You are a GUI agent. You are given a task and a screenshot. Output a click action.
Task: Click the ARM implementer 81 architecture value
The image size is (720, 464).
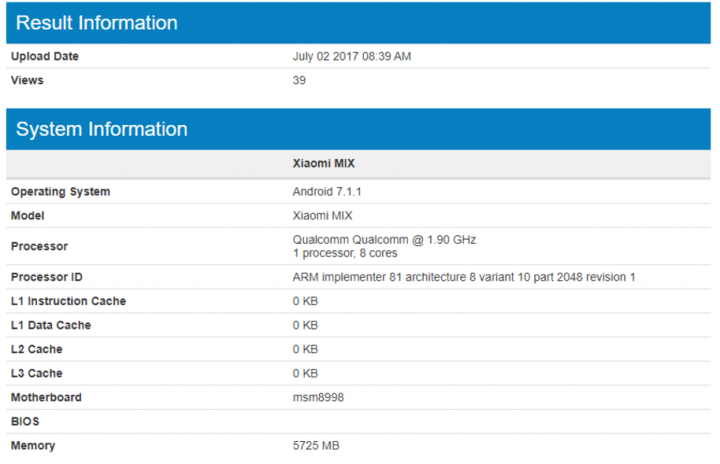(464, 277)
